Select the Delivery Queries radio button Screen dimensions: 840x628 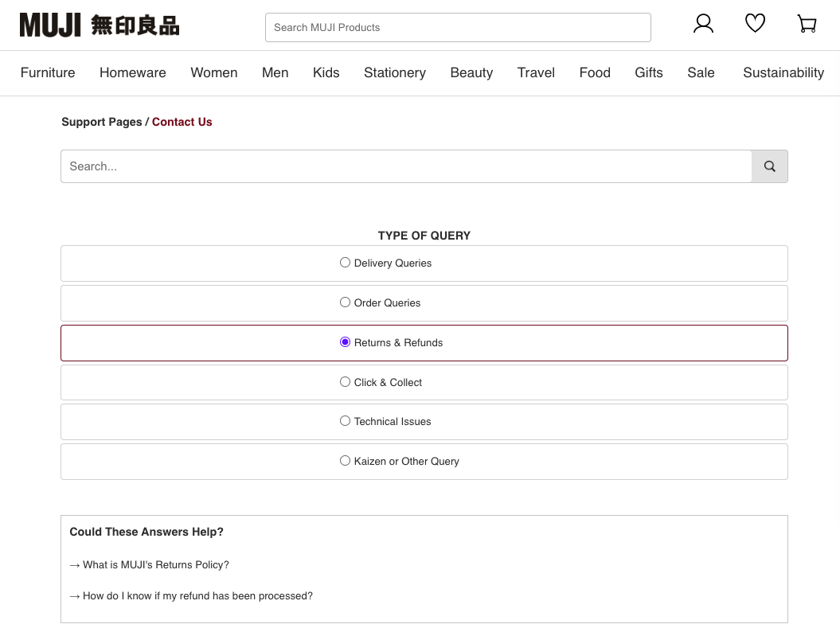345,262
